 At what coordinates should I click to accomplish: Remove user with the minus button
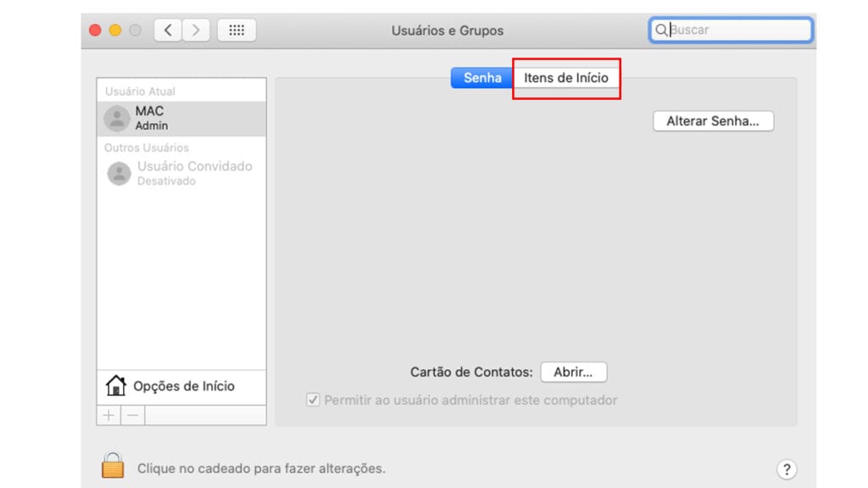pyautogui.click(x=133, y=415)
